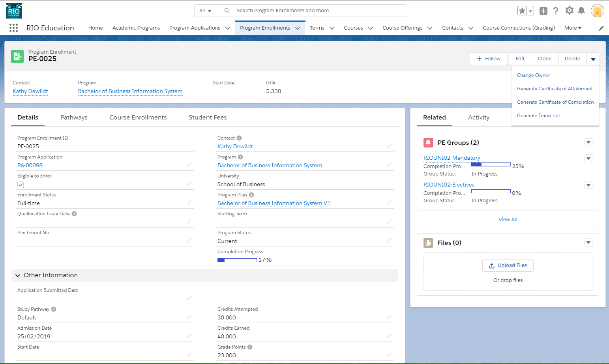
Task: Toggle the Eligible to Enroll checkbox
Action: click(x=21, y=185)
